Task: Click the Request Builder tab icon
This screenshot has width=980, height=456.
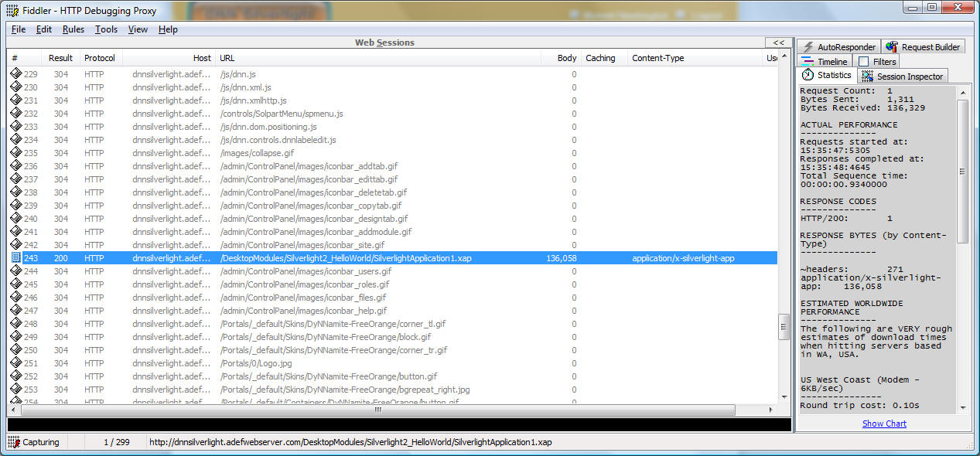Action: [892, 47]
